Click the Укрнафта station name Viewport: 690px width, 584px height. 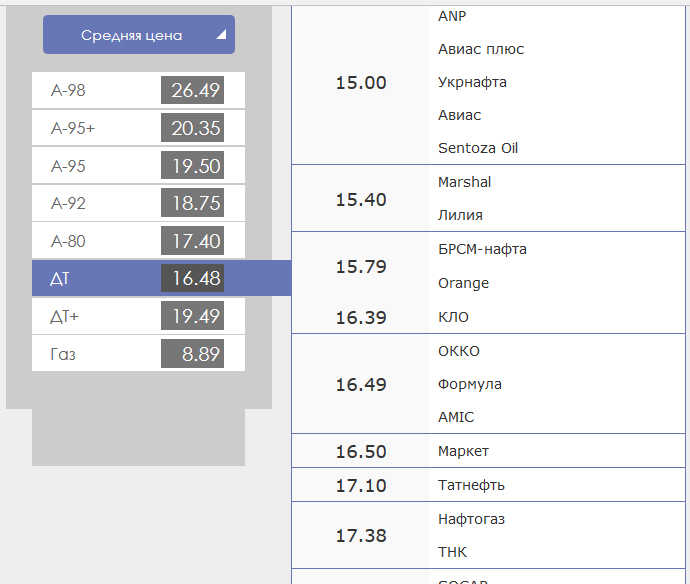click(472, 82)
